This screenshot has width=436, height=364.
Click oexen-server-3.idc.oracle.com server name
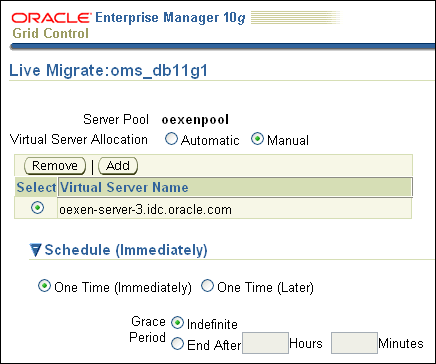[145, 210]
